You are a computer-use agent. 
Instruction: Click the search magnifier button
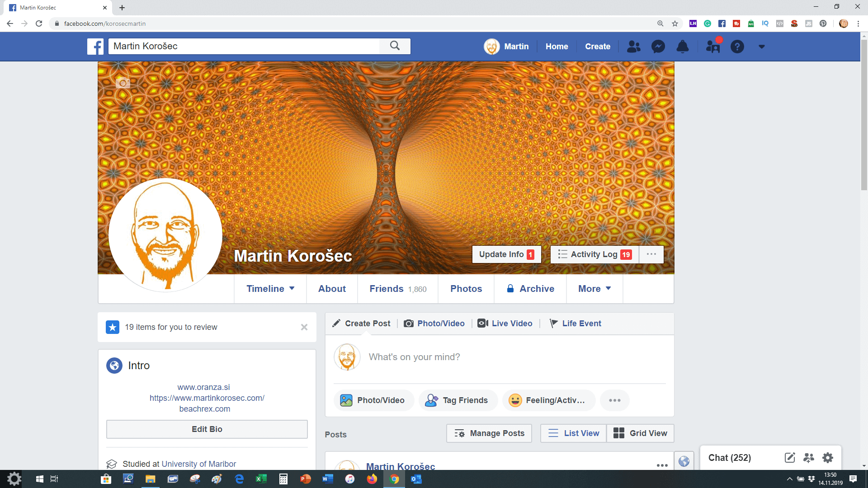click(x=395, y=46)
